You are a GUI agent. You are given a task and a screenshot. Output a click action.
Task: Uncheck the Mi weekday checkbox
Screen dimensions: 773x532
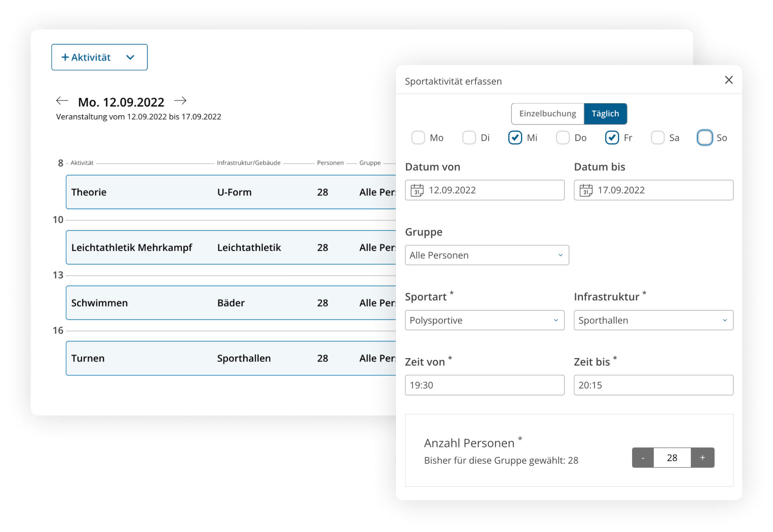[515, 138]
